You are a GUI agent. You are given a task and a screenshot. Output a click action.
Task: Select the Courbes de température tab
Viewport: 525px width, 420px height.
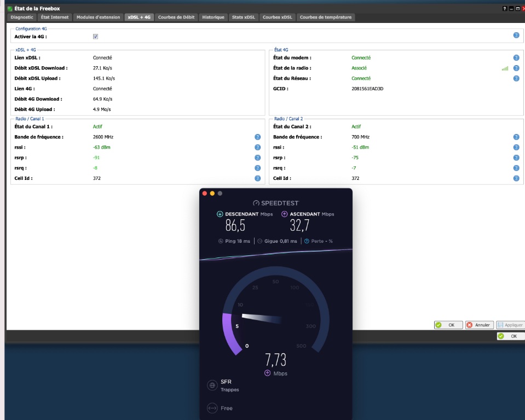pos(326,17)
